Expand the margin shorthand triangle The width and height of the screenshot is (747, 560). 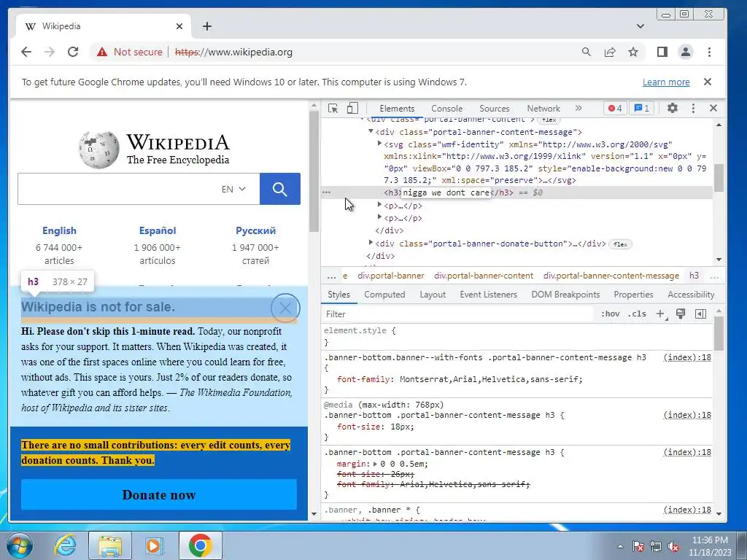(x=375, y=464)
